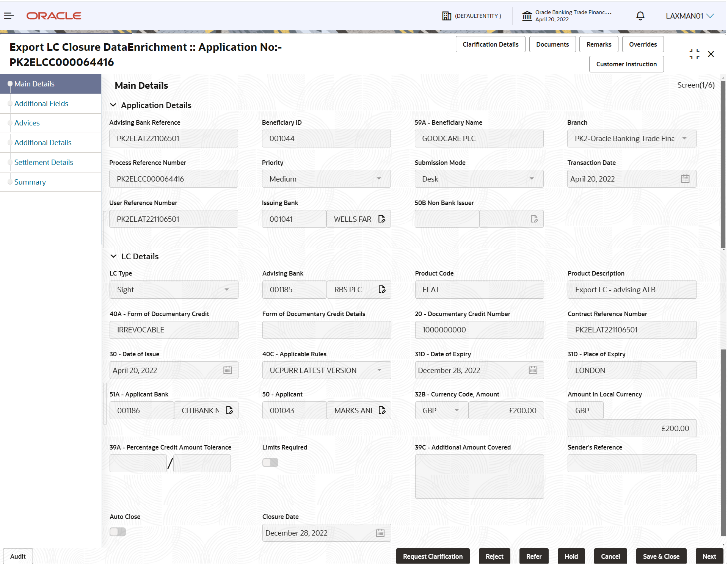Screen dimensions: 728x564
Task: Open the Summary step in sidebar
Action: tap(30, 182)
